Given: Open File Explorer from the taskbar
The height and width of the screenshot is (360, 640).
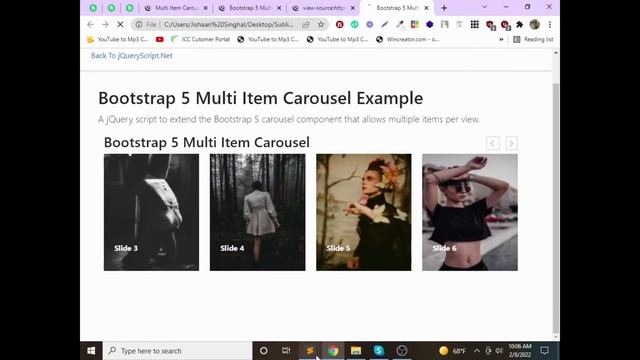Looking at the screenshot, I should click(356, 351).
